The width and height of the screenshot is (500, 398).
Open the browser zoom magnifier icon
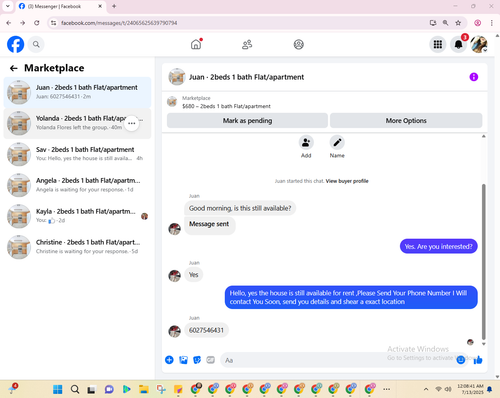[445, 23]
